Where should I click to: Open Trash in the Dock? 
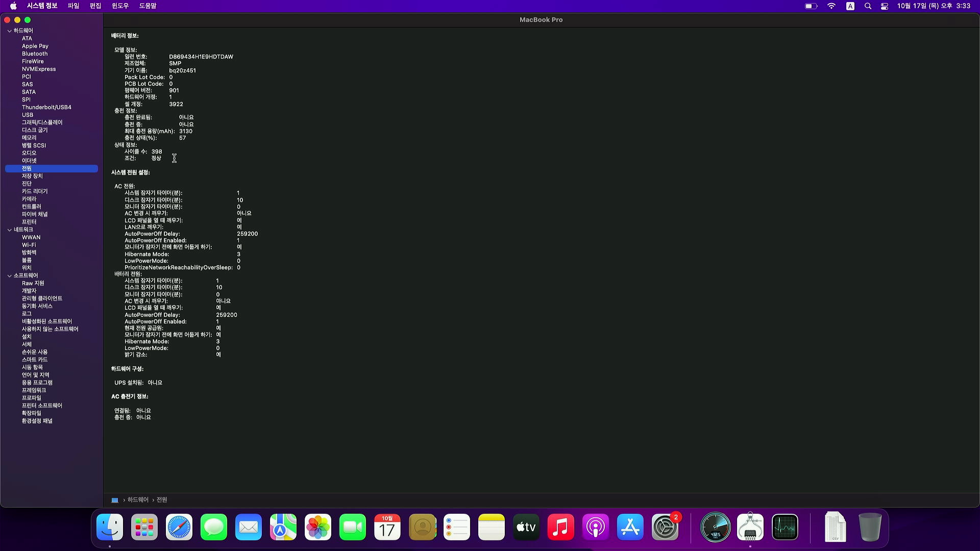pyautogui.click(x=870, y=527)
